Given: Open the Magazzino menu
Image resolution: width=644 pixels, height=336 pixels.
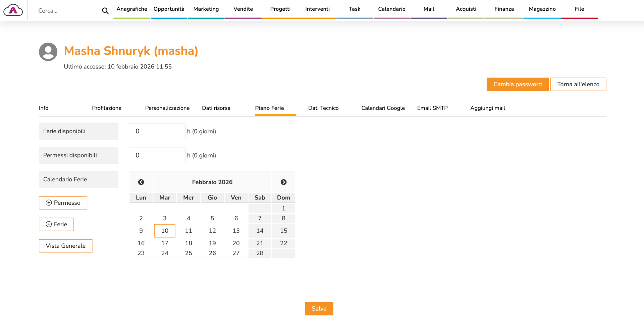Looking at the screenshot, I should click(542, 9).
